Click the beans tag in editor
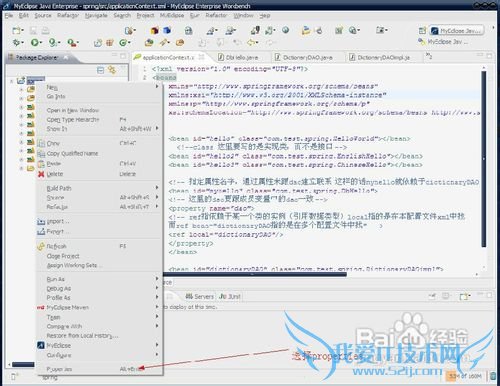500x386 pixels. click(x=165, y=77)
